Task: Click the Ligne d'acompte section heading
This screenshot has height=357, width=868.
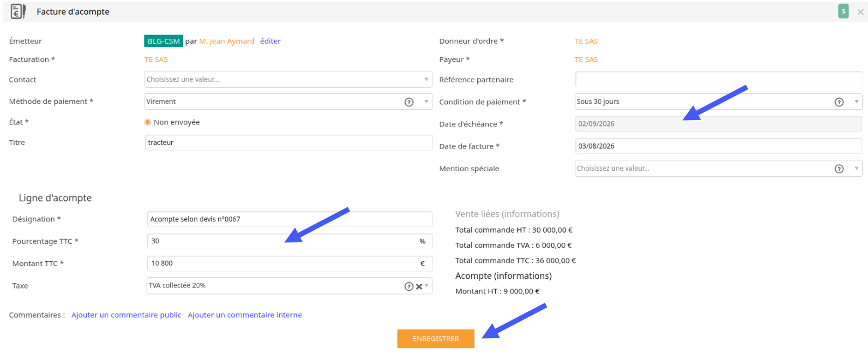Action: 55,198
